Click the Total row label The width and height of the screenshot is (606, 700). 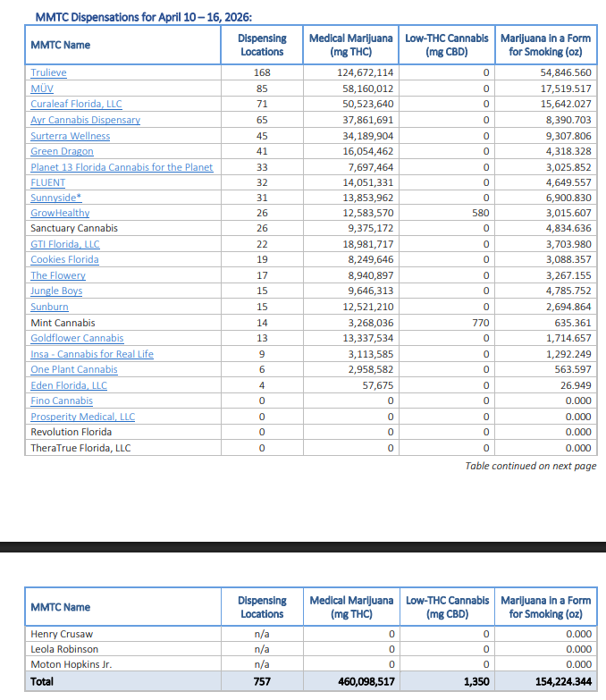click(x=41, y=681)
